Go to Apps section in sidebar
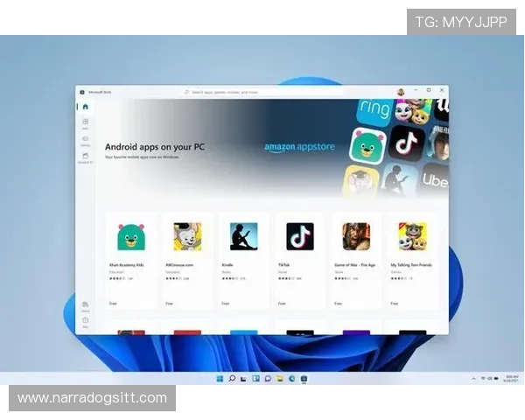Image resolution: width=525 pixels, height=420 pixels. 85,123
